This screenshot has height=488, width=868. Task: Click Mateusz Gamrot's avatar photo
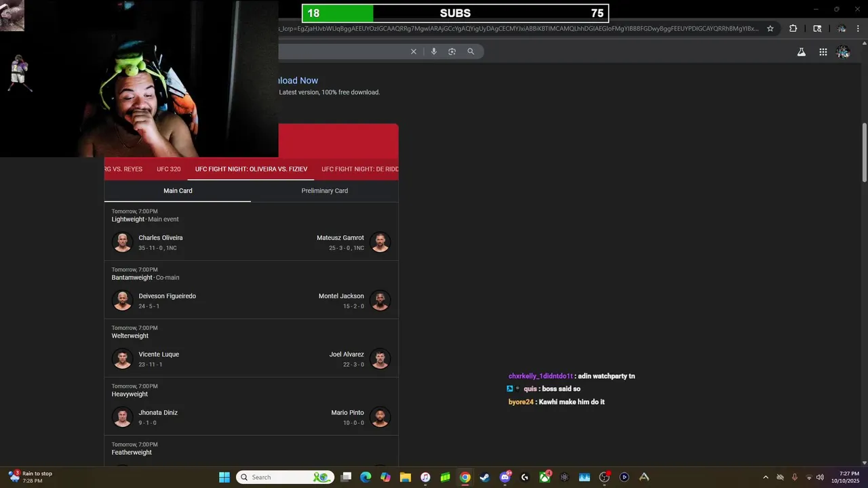[380, 242]
